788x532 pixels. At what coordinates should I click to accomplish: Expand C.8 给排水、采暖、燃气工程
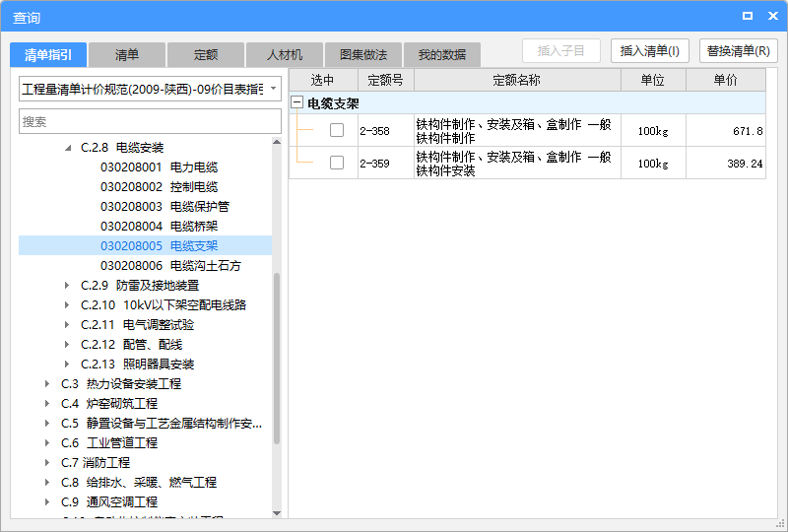click(47, 482)
